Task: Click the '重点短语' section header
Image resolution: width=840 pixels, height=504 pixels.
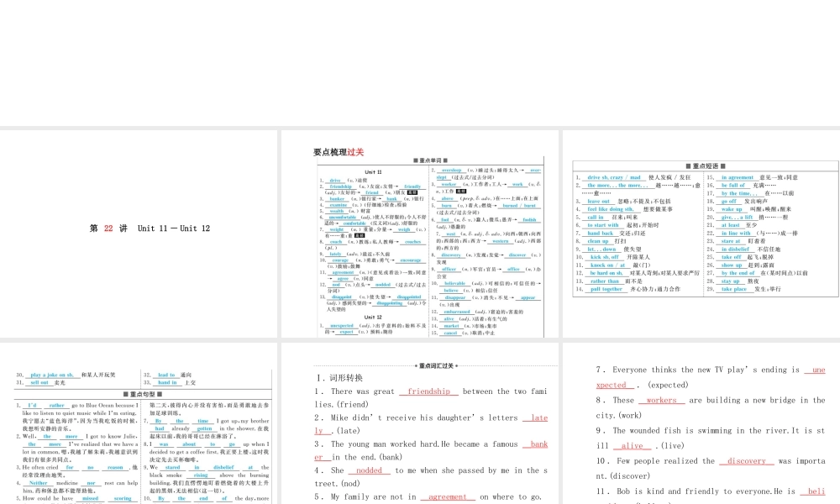Action: point(706,166)
